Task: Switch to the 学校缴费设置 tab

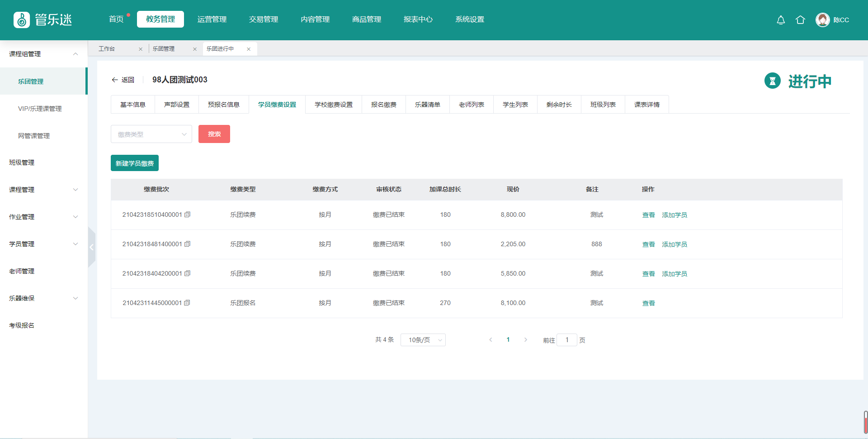Action: coord(333,105)
